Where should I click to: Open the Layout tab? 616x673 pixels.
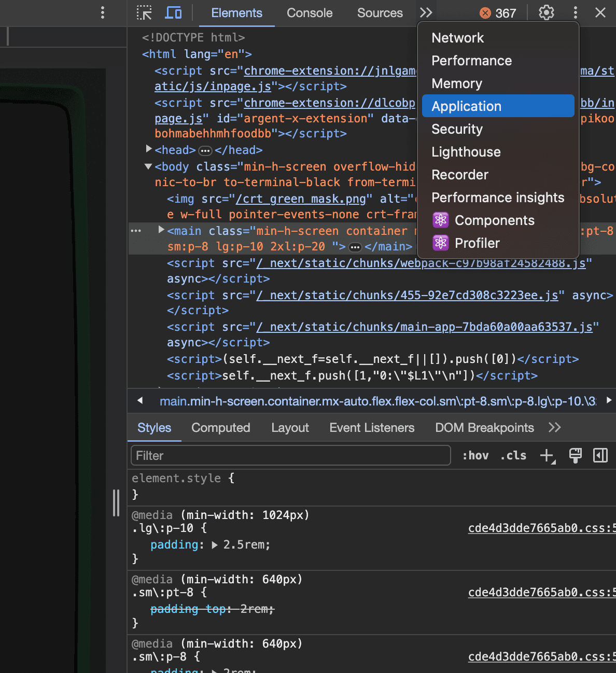(290, 428)
